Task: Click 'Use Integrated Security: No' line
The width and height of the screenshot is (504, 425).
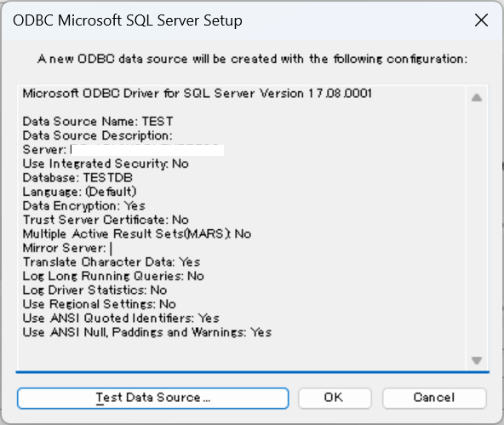Action: tap(106, 164)
